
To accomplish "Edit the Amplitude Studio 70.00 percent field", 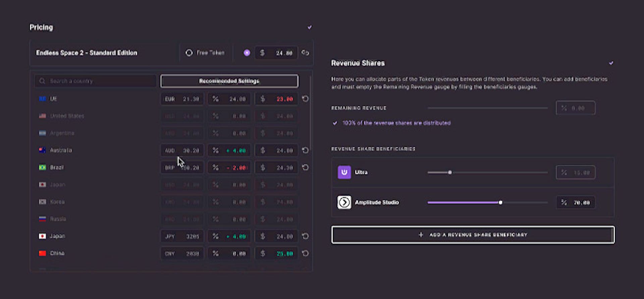I will pyautogui.click(x=576, y=203).
